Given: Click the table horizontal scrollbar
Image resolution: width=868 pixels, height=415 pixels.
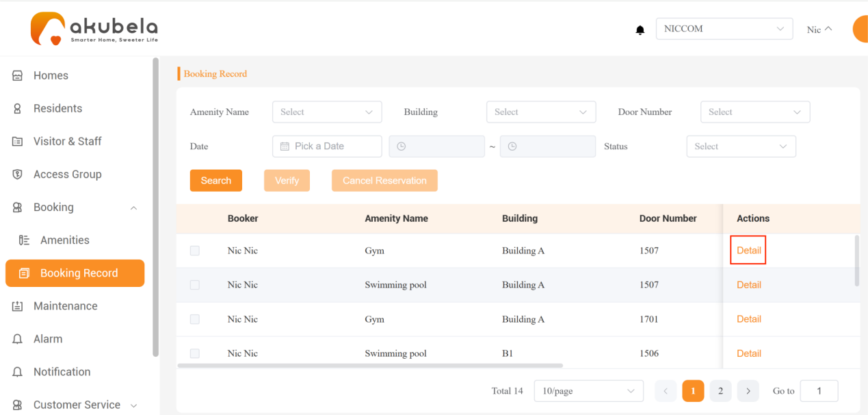Looking at the screenshot, I should (x=370, y=366).
